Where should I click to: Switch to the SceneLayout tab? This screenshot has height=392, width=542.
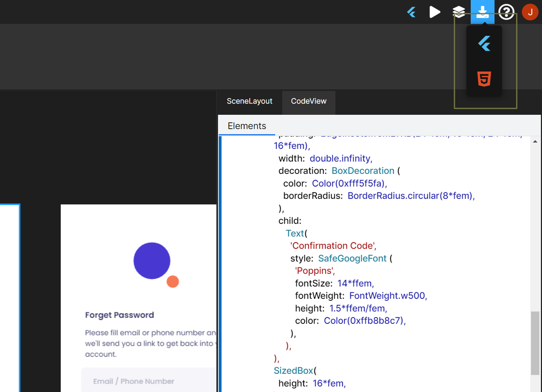[249, 101]
